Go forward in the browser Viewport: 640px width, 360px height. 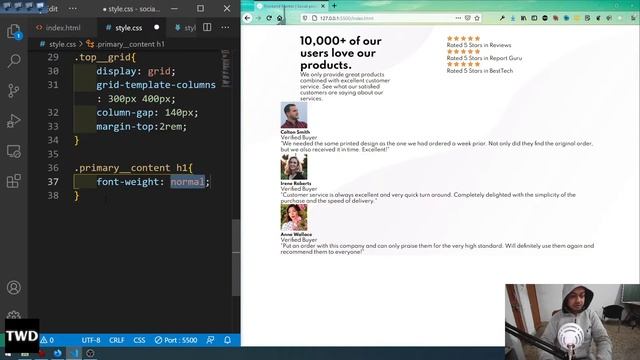pyautogui.click(x=258, y=18)
